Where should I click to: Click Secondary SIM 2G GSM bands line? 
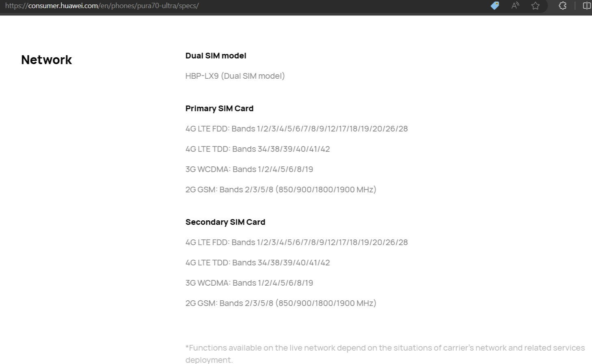click(x=281, y=303)
